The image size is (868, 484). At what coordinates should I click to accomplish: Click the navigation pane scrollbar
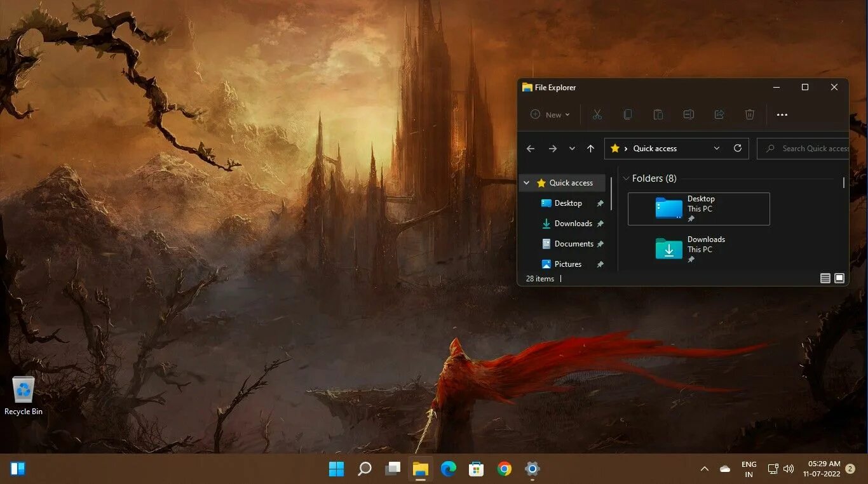tap(611, 193)
